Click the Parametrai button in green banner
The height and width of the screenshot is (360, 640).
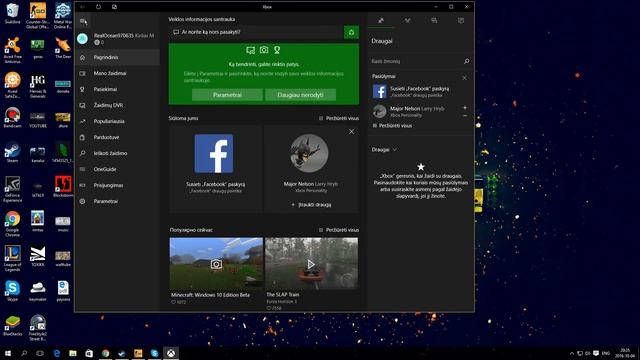(x=227, y=95)
